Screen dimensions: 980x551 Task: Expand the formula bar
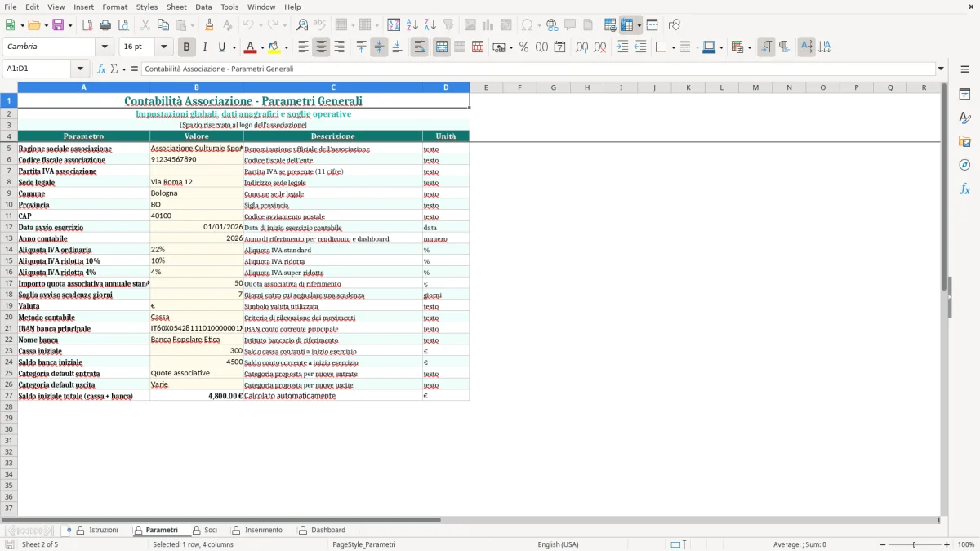pos(942,69)
